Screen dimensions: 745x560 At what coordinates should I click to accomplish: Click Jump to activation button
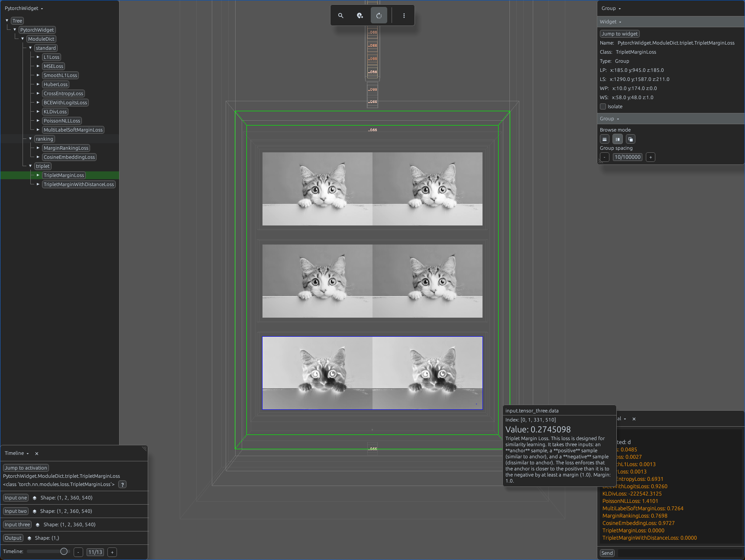26,468
